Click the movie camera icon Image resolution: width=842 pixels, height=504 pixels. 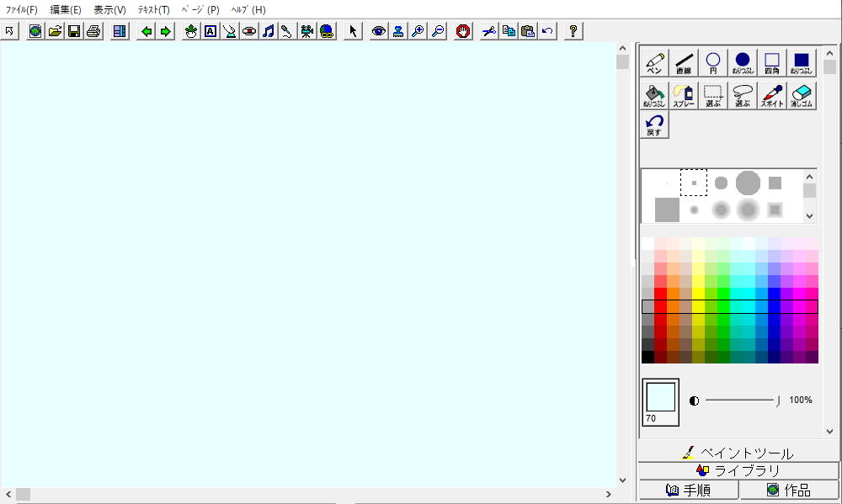(306, 31)
